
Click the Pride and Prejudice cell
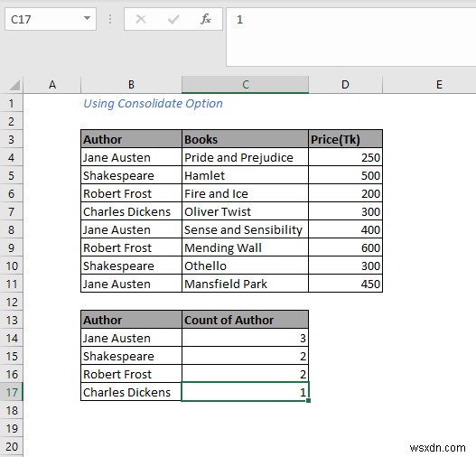click(246, 157)
